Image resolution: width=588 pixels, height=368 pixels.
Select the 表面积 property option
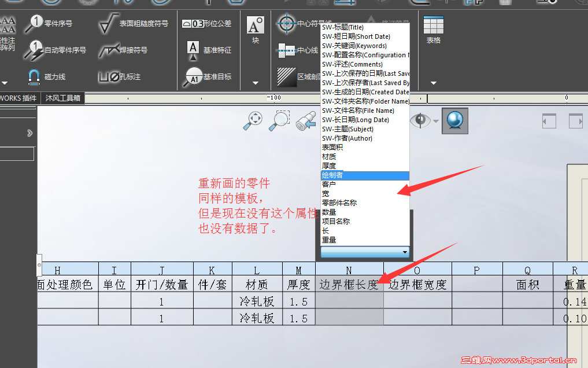(365, 148)
